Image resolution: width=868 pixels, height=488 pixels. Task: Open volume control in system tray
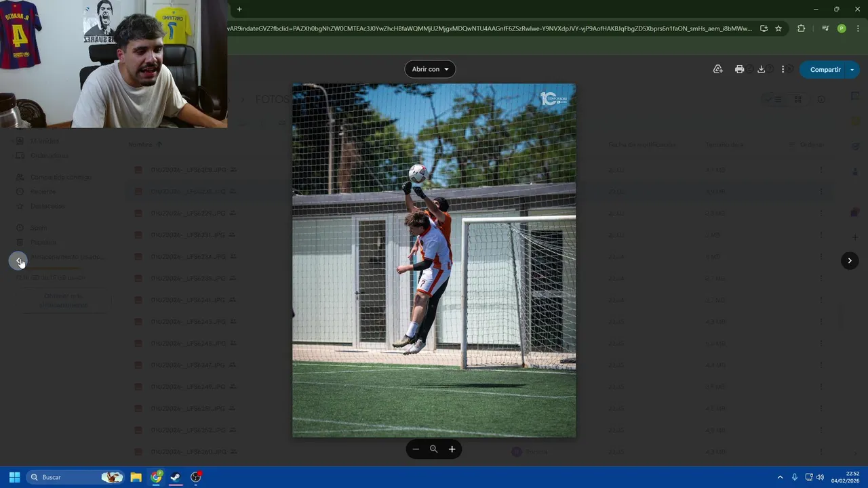tap(821, 477)
